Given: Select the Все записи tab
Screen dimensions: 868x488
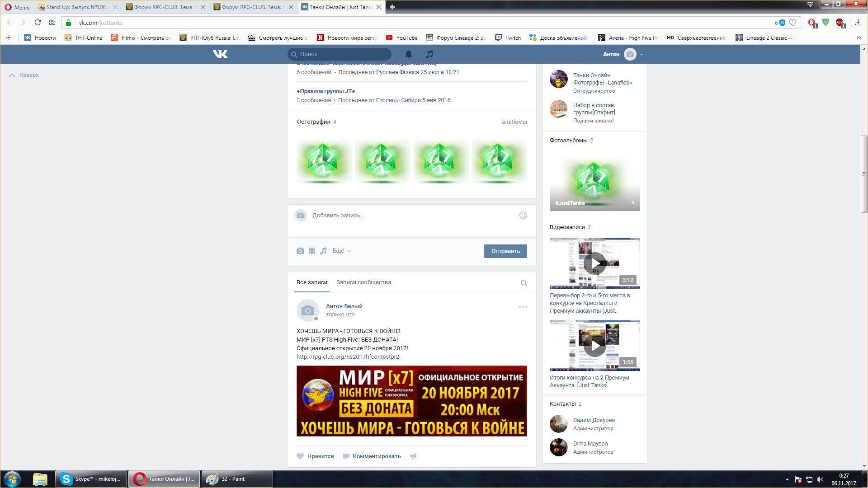Looking at the screenshot, I should 311,282.
